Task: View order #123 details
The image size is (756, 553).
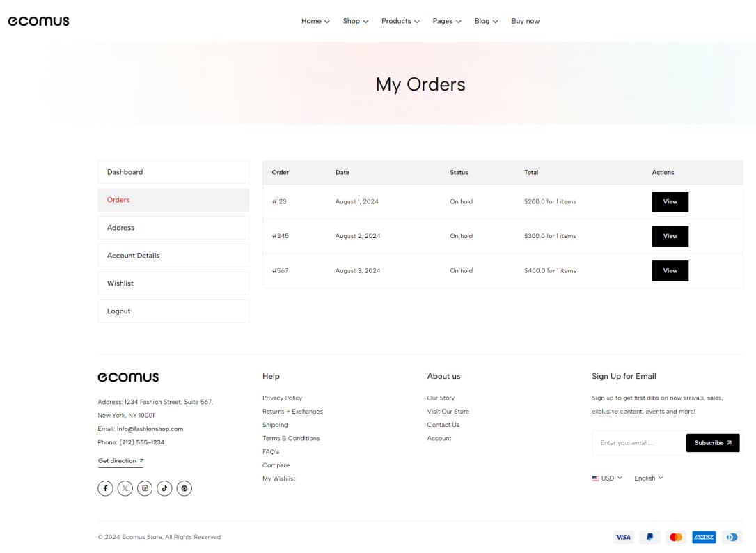Action: (x=670, y=202)
